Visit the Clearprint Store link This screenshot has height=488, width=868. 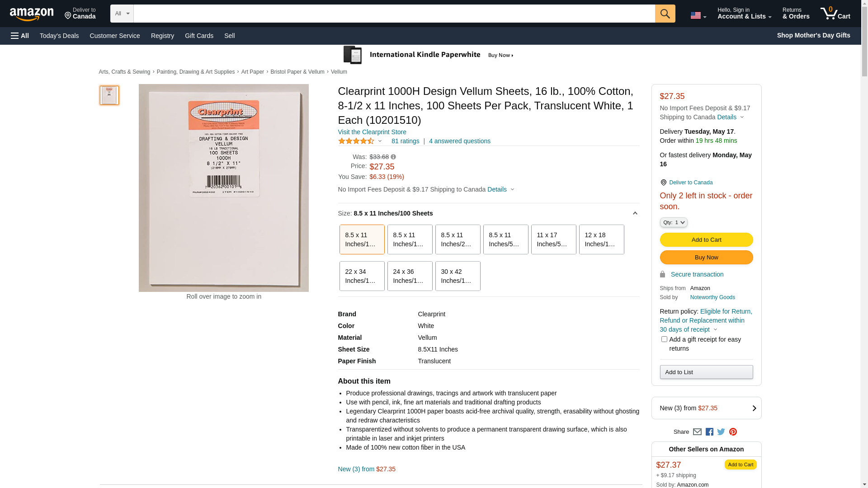(372, 132)
